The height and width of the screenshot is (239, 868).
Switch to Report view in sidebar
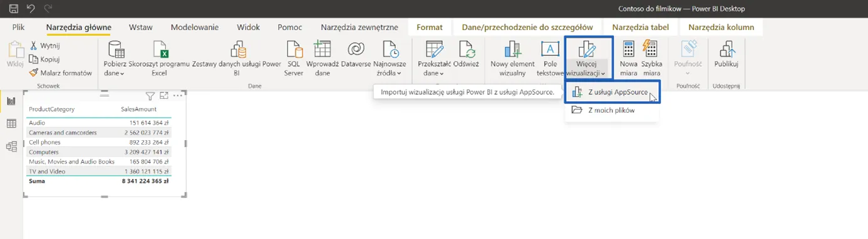pyautogui.click(x=11, y=101)
